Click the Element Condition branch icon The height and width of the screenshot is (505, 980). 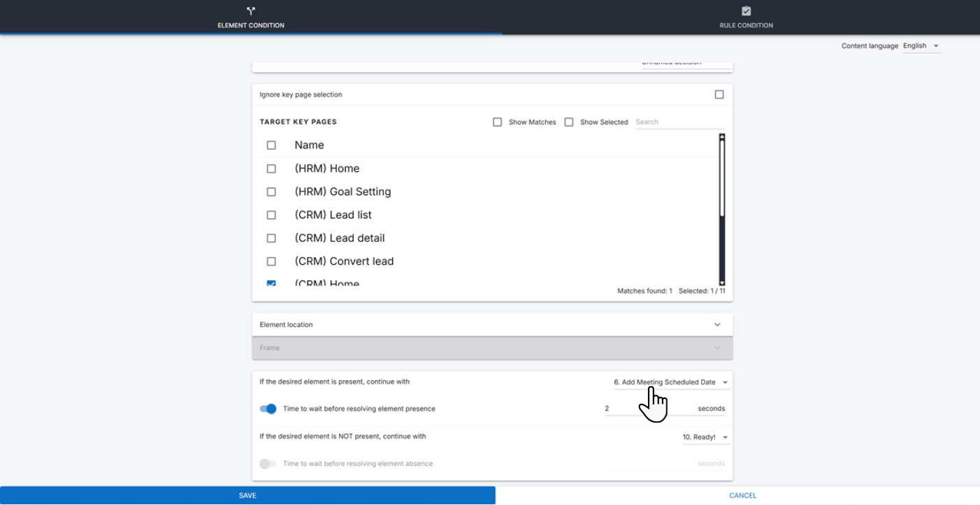251,11
